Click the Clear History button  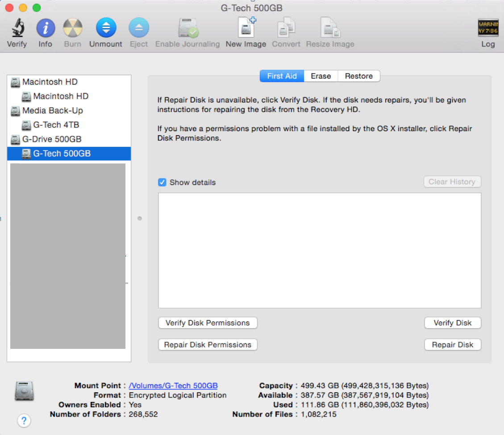click(x=452, y=182)
